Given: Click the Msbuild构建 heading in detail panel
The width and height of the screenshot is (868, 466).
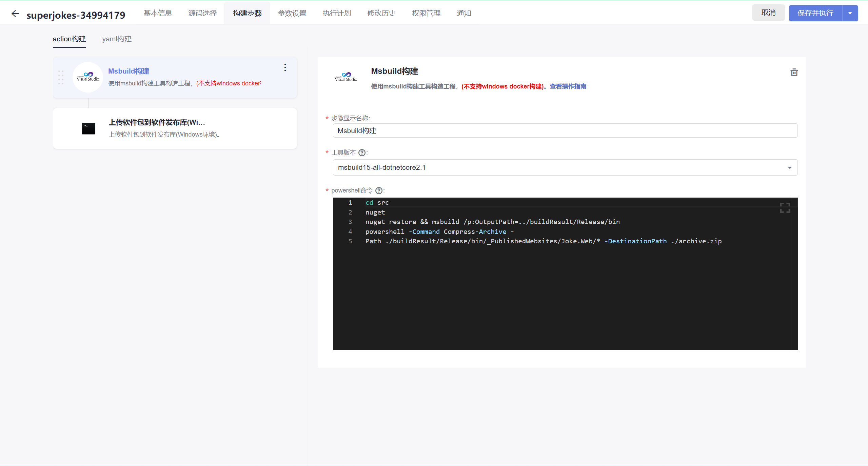Looking at the screenshot, I should point(394,71).
